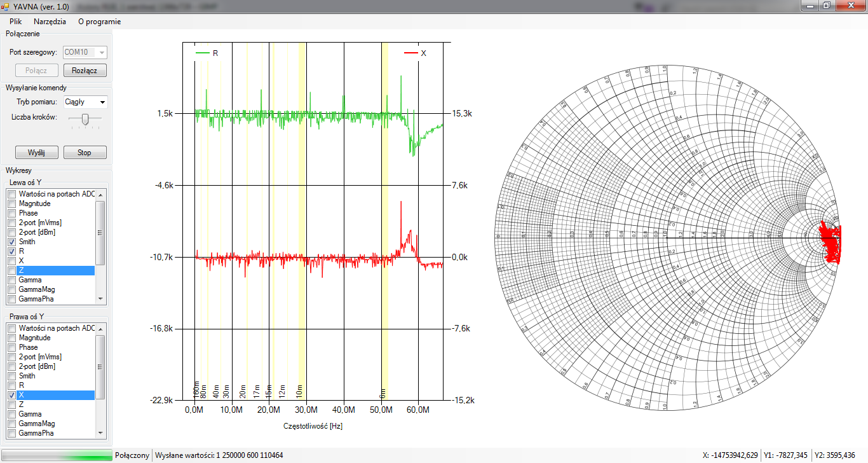Image resolution: width=868 pixels, height=463 pixels.
Task: Click up arrow of Lewa oś Y scrollbar
Action: [100, 194]
